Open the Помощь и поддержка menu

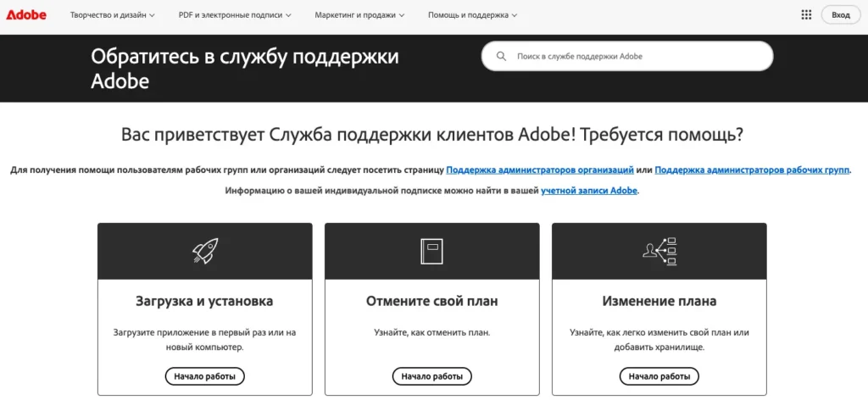[x=472, y=15]
